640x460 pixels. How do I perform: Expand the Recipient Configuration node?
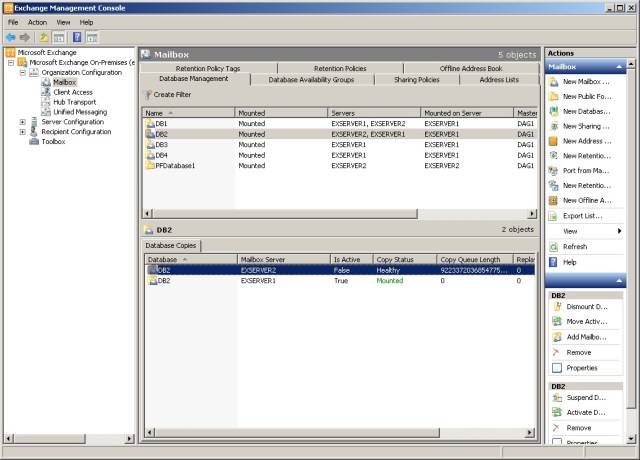click(22, 132)
